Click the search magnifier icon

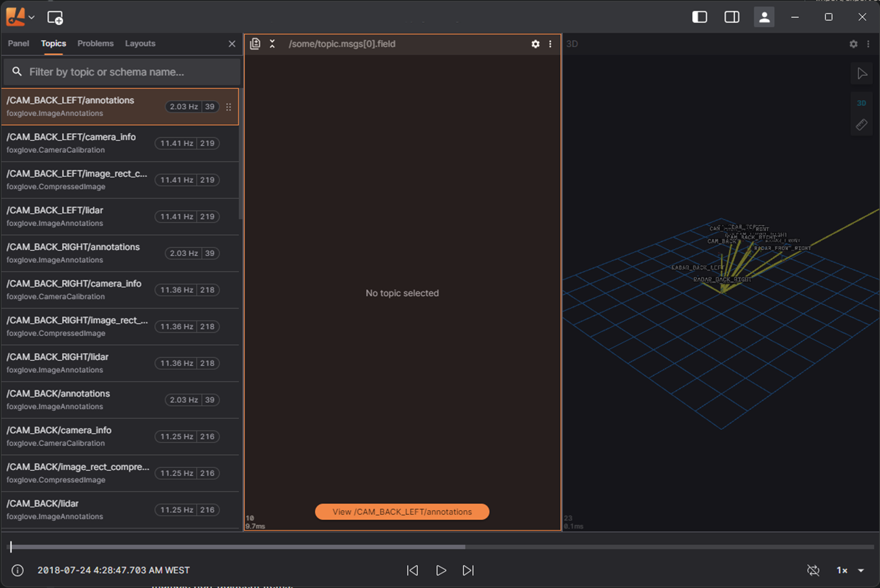[x=17, y=72]
